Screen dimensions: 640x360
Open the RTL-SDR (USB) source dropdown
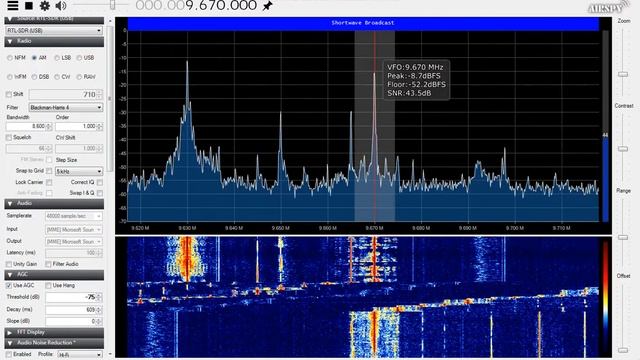54,31
